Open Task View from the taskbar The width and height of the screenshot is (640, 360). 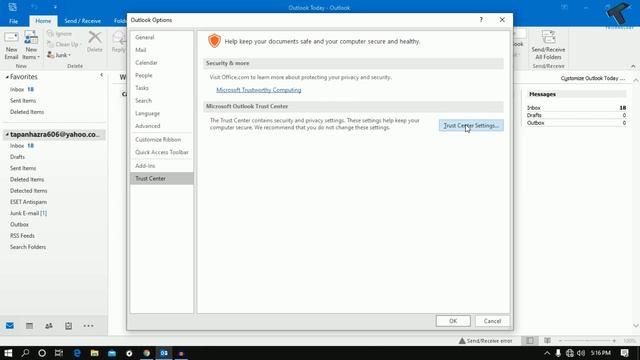pos(59,353)
